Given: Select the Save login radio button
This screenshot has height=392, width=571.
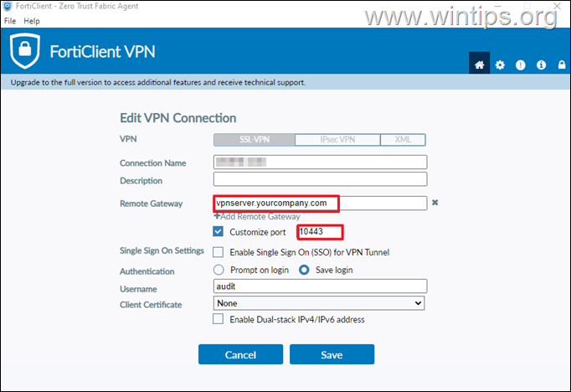Looking at the screenshot, I should pyautogui.click(x=304, y=270).
